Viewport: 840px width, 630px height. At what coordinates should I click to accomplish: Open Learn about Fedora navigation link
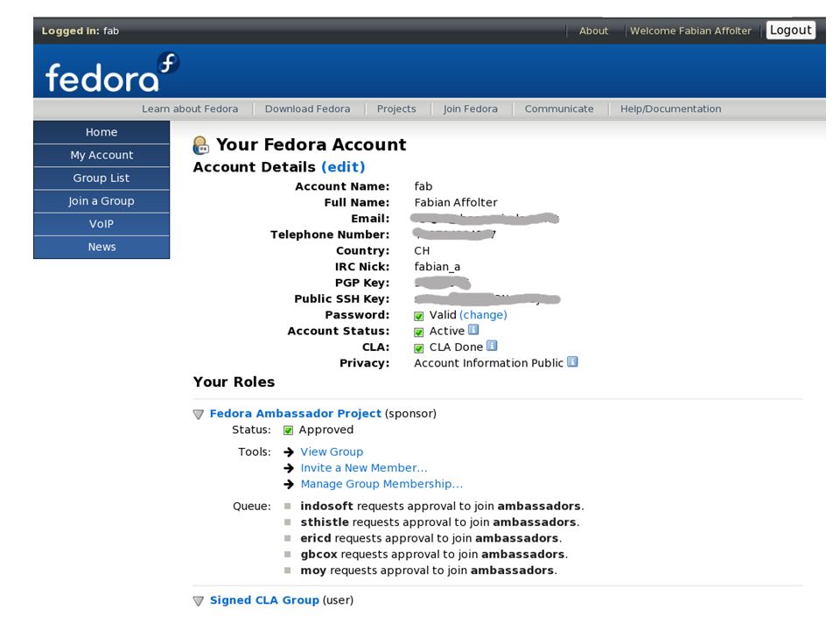(x=190, y=108)
